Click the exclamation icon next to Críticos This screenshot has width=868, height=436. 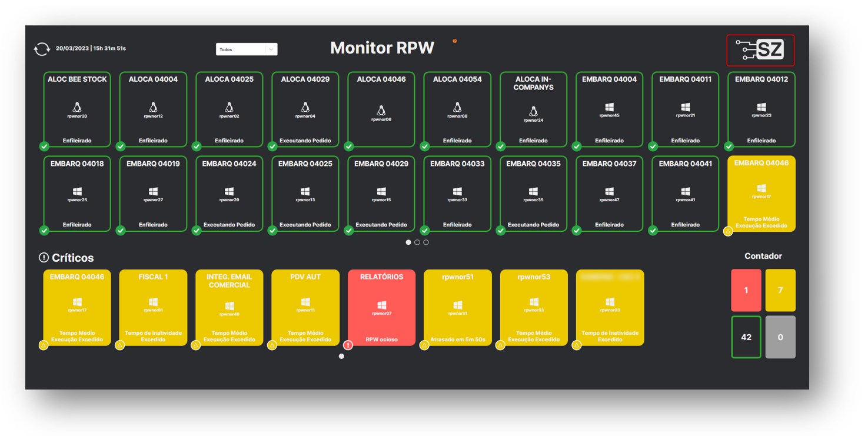(x=44, y=258)
